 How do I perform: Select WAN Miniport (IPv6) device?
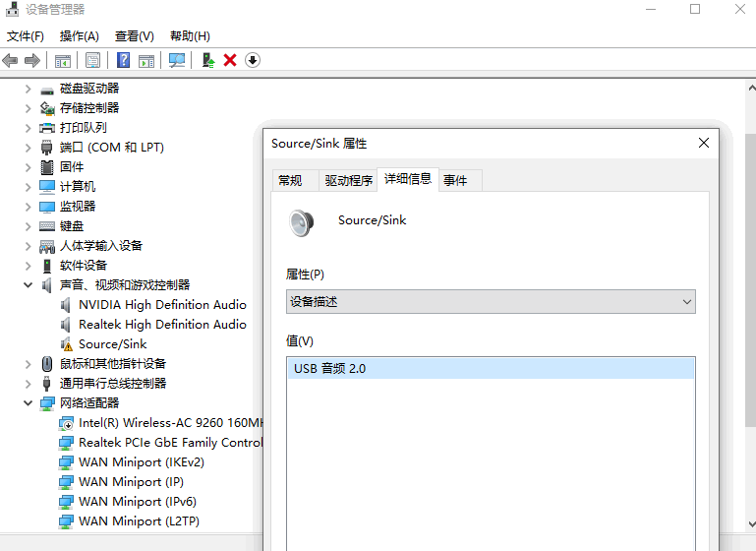pyautogui.click(x=138, y=502)
